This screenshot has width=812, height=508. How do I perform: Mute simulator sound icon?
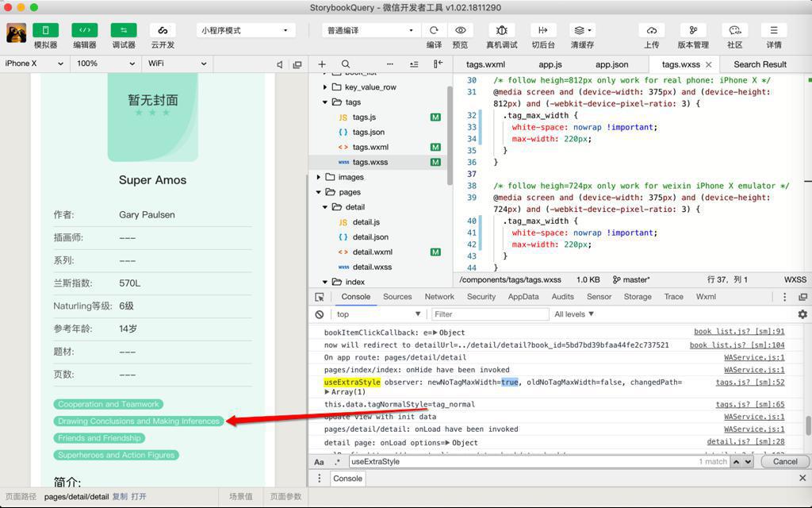[x=280, y=64]
